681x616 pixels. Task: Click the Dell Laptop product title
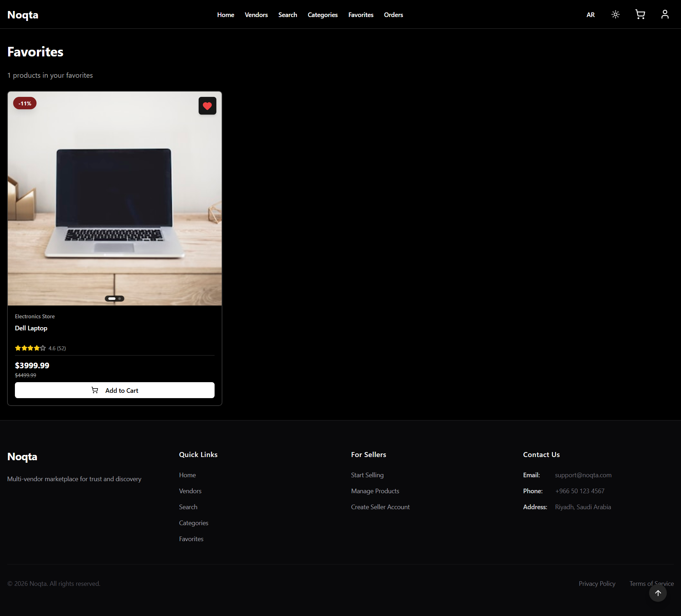click(x=31, y=328)
